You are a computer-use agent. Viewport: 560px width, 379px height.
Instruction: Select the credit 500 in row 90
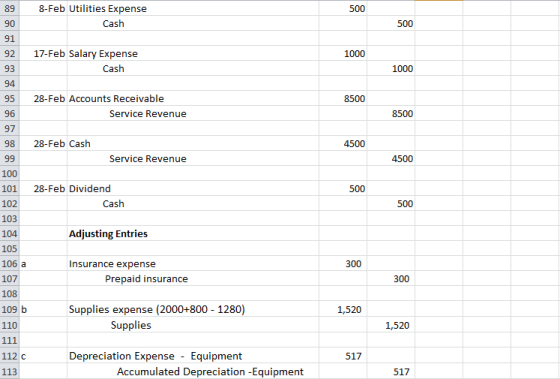tap(391, 23)
